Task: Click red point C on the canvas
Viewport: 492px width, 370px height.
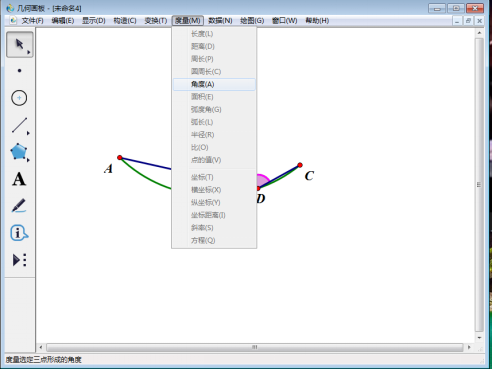Action: pyautogui.click(x=300, y=165)
